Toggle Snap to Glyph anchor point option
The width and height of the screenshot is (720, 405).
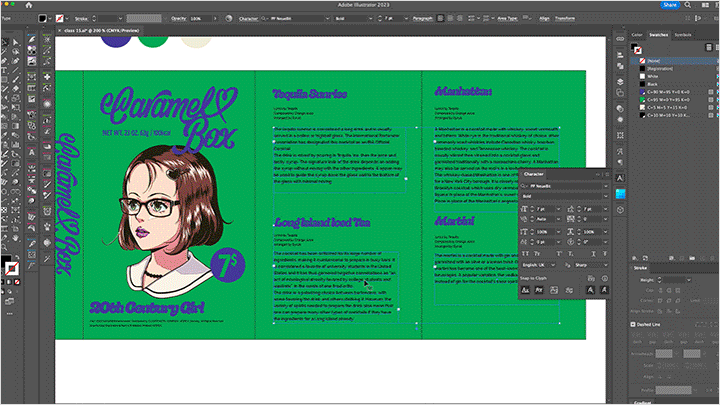pyautogui.click(x=604, y=290)
